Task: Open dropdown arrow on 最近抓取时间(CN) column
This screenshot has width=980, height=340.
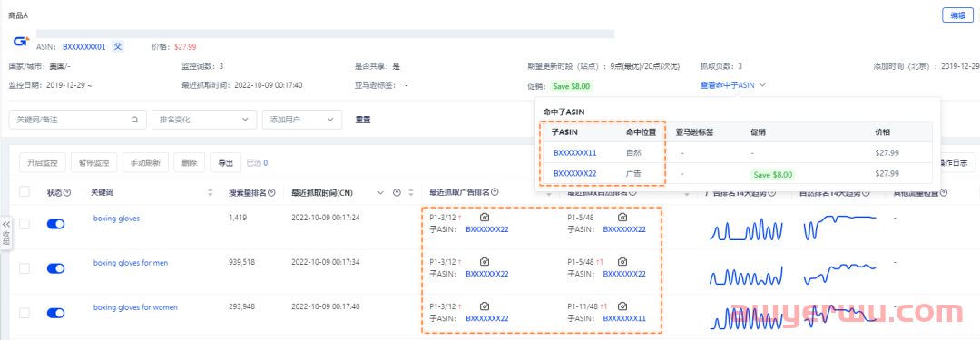Action: click(x=380, y=192)
